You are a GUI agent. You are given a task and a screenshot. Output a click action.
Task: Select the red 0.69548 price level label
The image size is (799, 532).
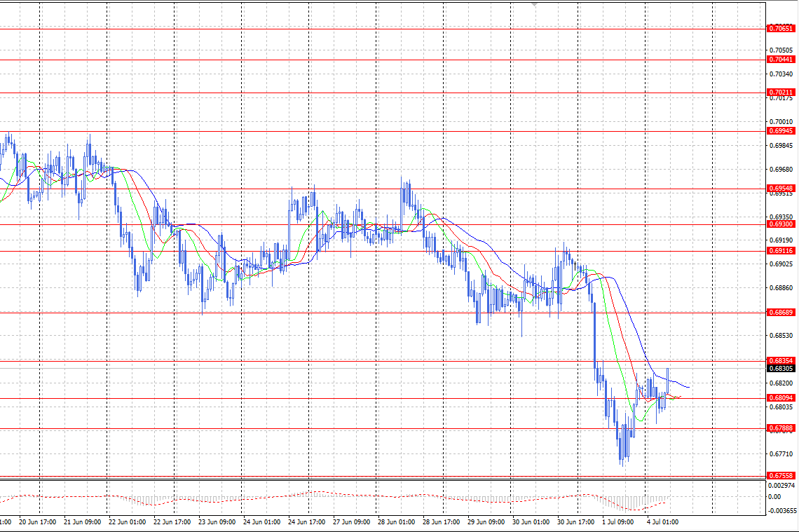pos(781,189)
